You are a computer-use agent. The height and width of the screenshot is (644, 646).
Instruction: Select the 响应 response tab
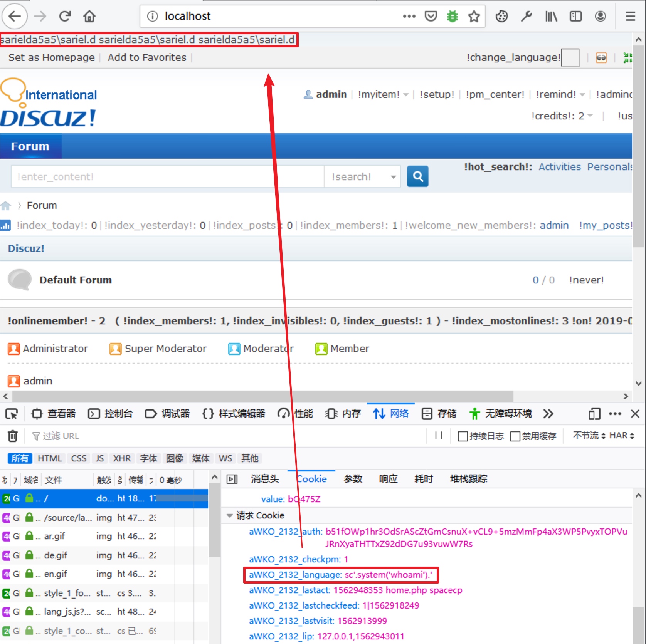point(388,479)
